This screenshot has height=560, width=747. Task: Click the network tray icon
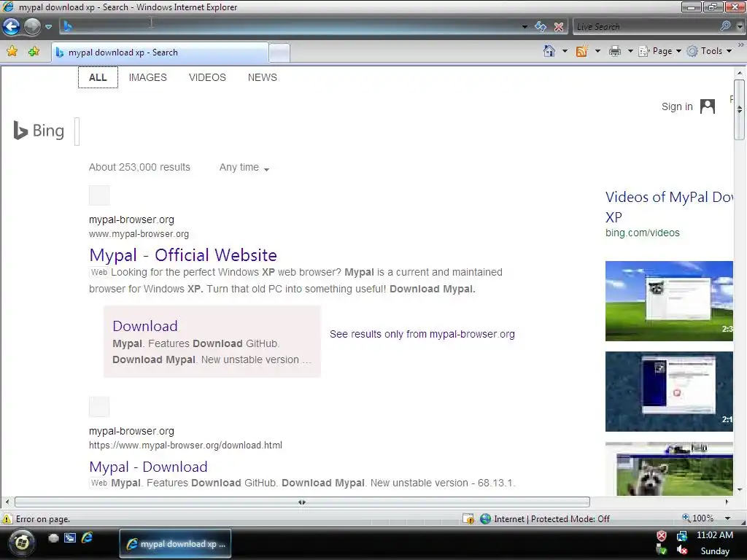pyautogui.click(x=682, y=536)
